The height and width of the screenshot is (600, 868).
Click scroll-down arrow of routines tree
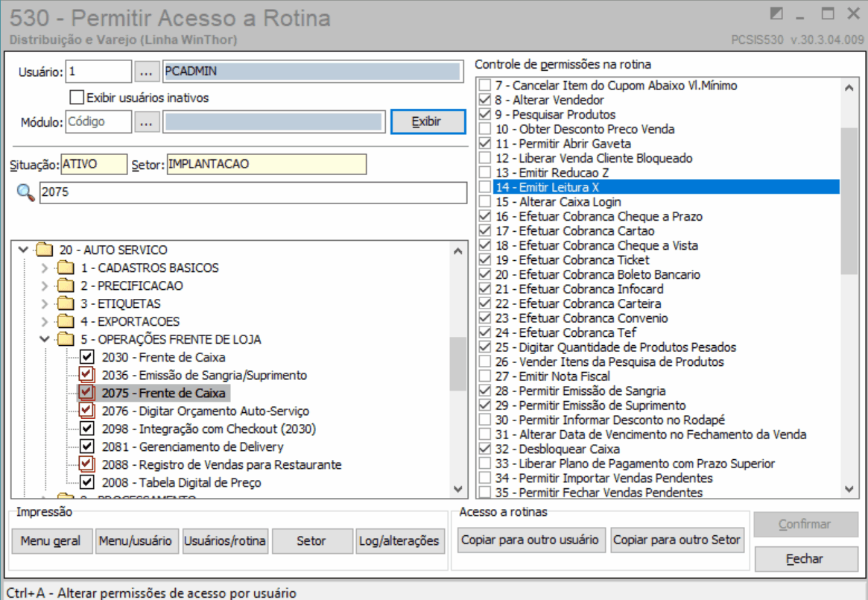[x=457, y=489]
